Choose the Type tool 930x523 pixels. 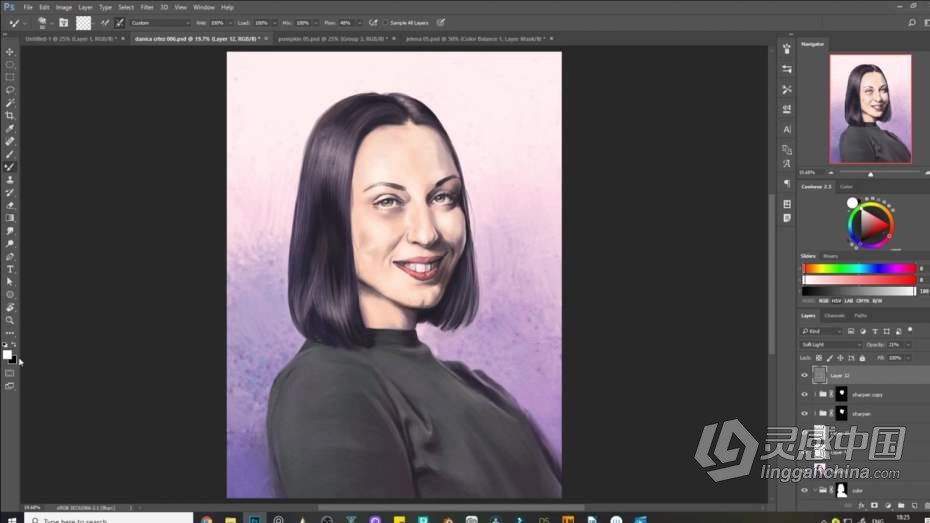(10, 269)
